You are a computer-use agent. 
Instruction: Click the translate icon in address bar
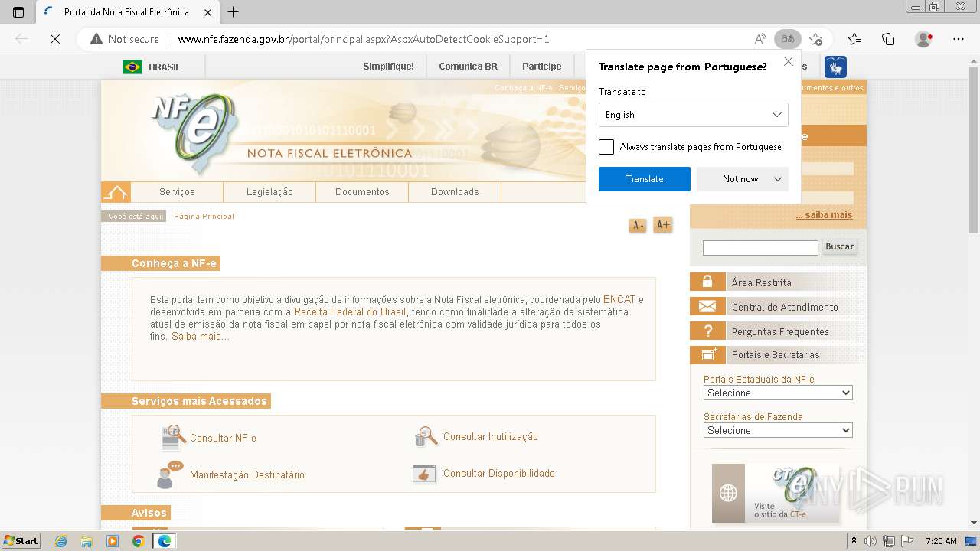click(787, 39)
